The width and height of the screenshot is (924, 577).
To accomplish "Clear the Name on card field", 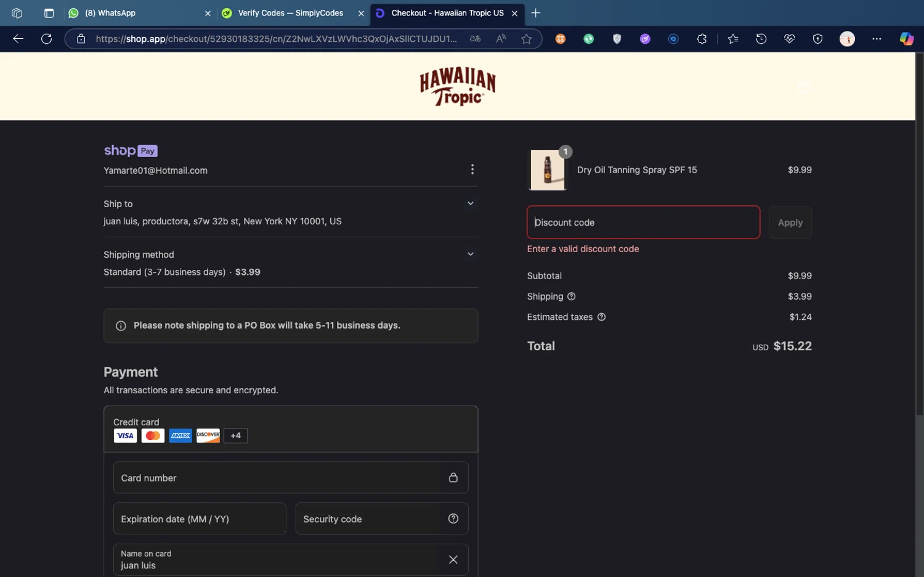I will tap(453, 560).
